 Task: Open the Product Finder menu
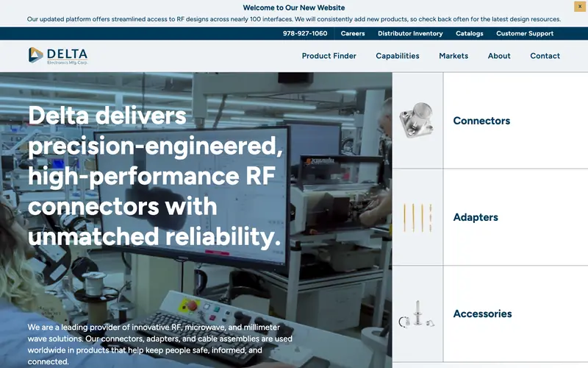point(329,56)
